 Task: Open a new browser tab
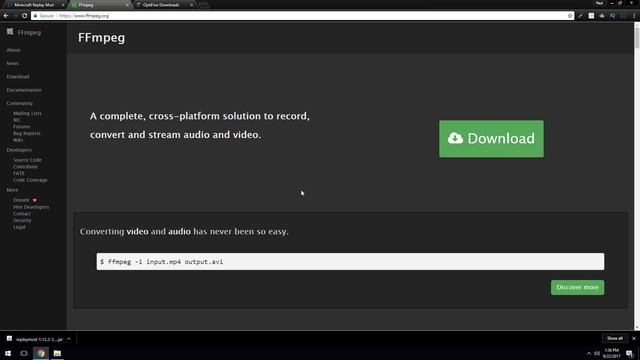[204, 5]
